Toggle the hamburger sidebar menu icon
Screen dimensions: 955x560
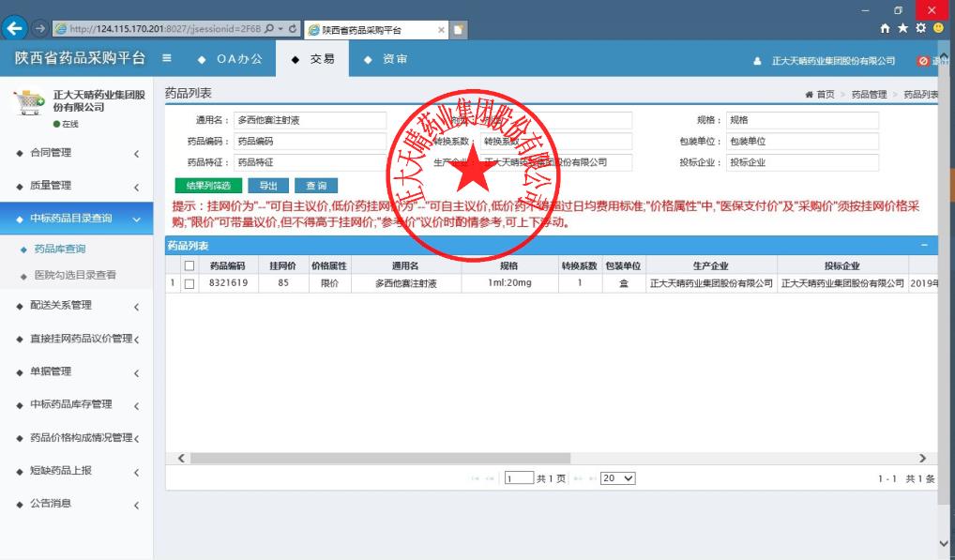[167, 58]
